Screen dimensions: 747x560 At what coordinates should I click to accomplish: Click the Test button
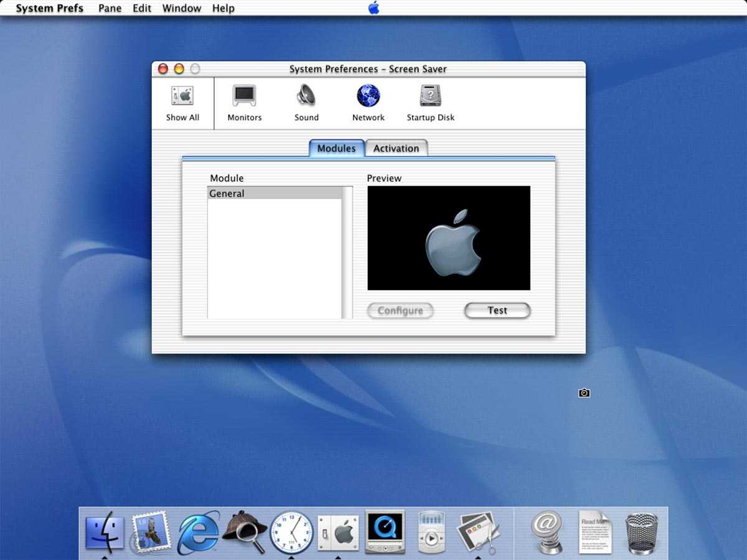[497, 310]
